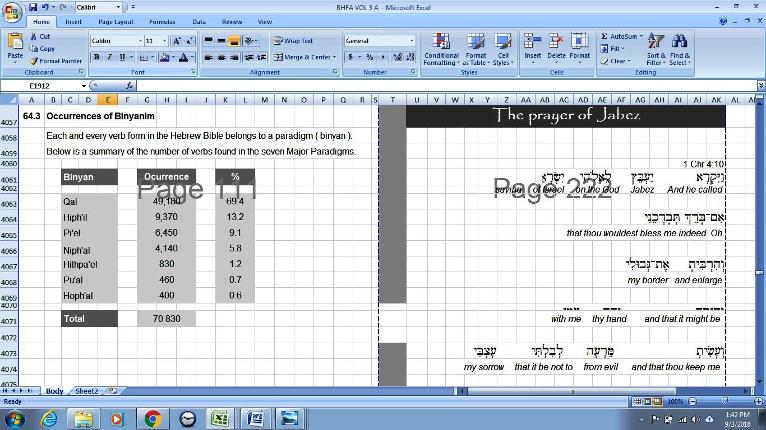This screenshot has height=430, width=766.
Task: Expand the font name dropdown showing Calibri
Action: pyautogui.click(x=140, y=41)
